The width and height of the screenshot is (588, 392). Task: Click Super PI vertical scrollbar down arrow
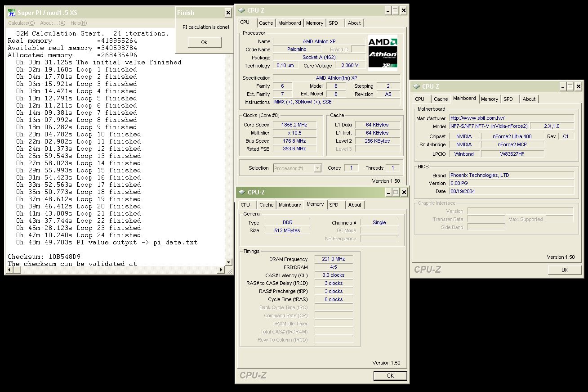pos(228,262)
